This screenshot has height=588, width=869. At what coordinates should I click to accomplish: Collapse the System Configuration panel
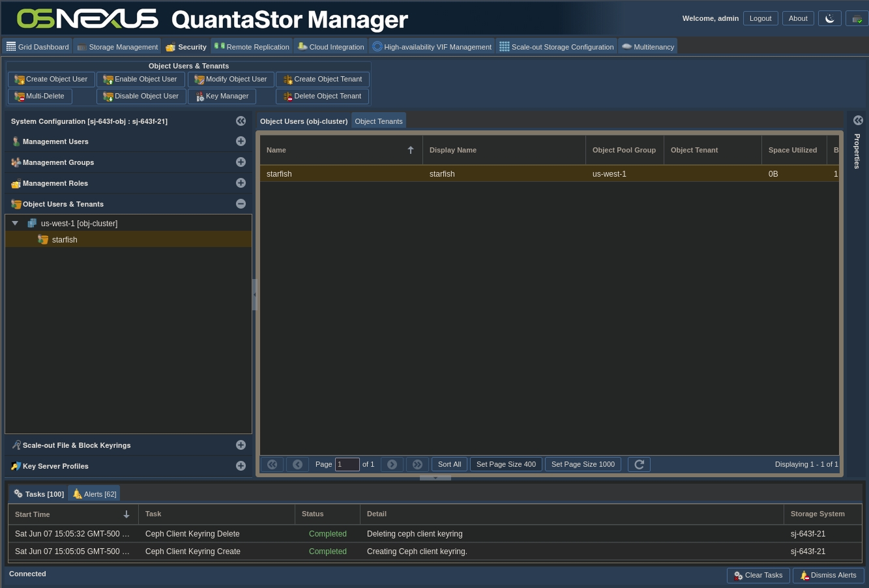241,121
